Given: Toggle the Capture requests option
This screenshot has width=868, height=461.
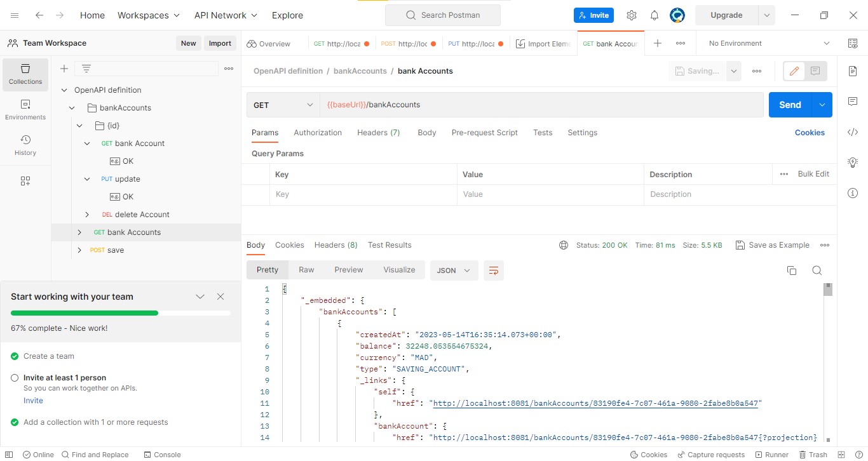Looking at the screenshot, I should pos(711,455).
